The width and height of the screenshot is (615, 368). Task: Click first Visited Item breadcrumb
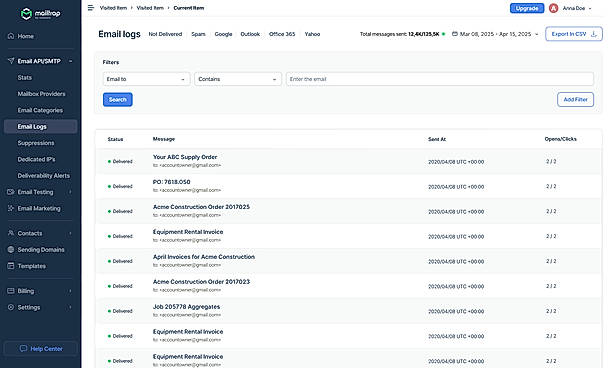(113, 8)
